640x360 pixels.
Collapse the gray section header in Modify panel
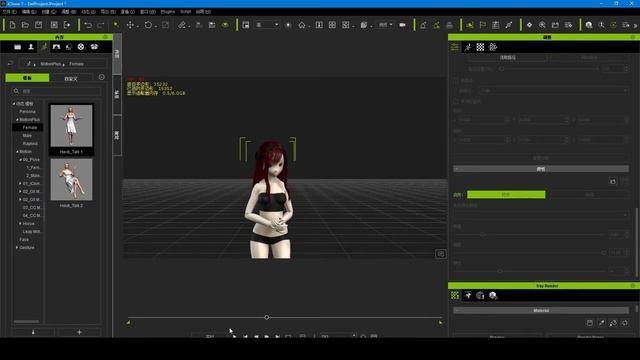click(x=541, y=169)
